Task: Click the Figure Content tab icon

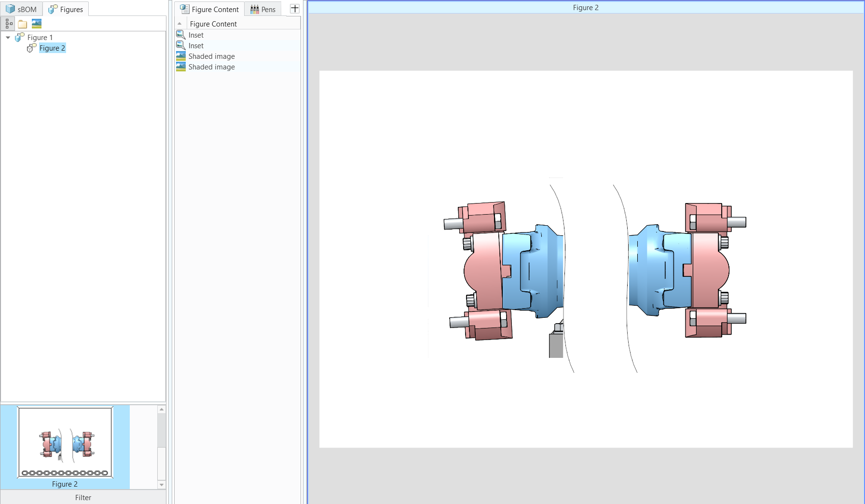Action: [x=184, y=9]
